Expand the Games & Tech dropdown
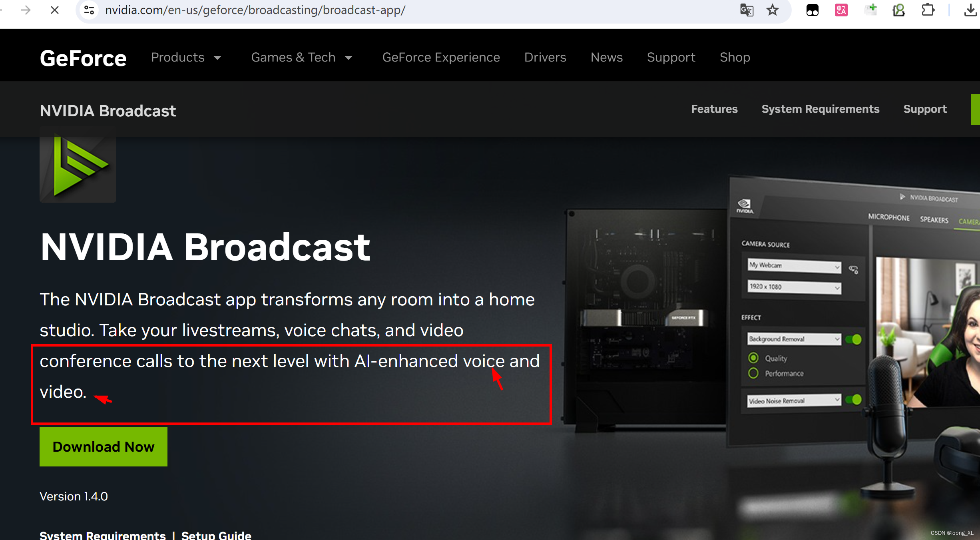This screenshot has height=540, width=980. tap(302, 58)
